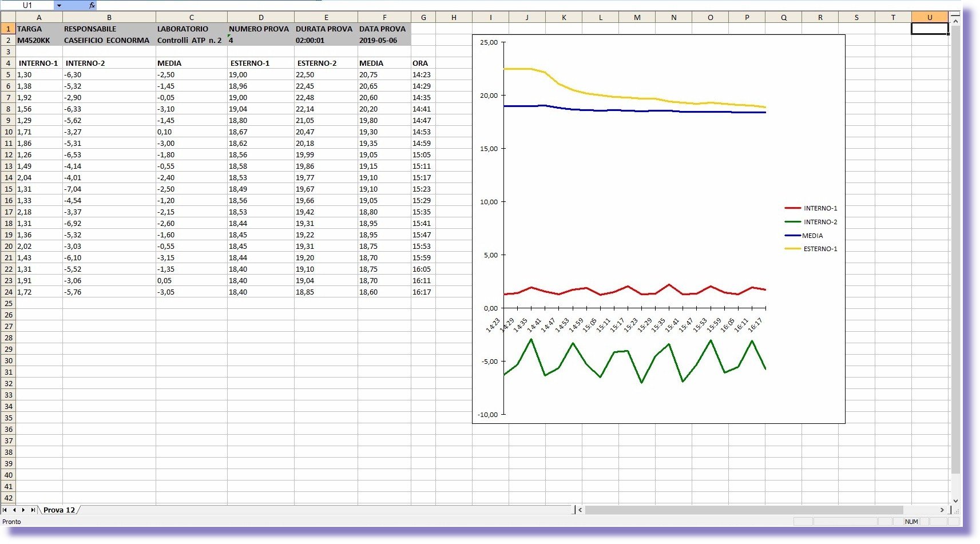Jump to first sheet using navigation arrow
The image size is (980, 544).
point(5,510)
